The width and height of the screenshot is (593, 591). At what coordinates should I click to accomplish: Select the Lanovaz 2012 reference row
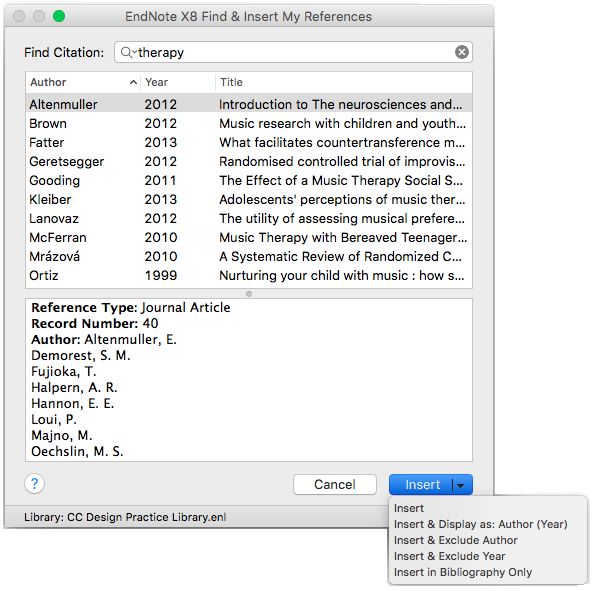point(249,219)
